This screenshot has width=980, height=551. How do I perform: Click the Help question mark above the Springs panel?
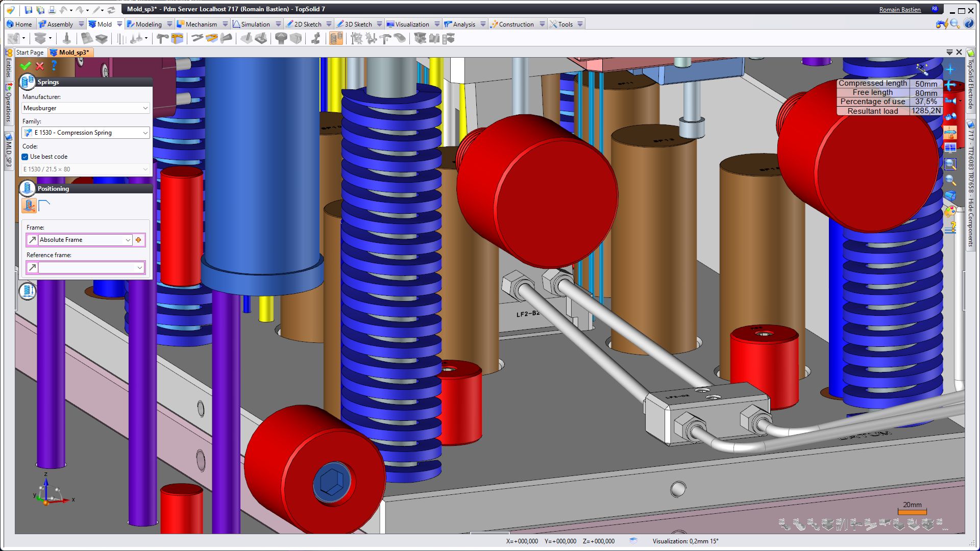coord(54,66)
